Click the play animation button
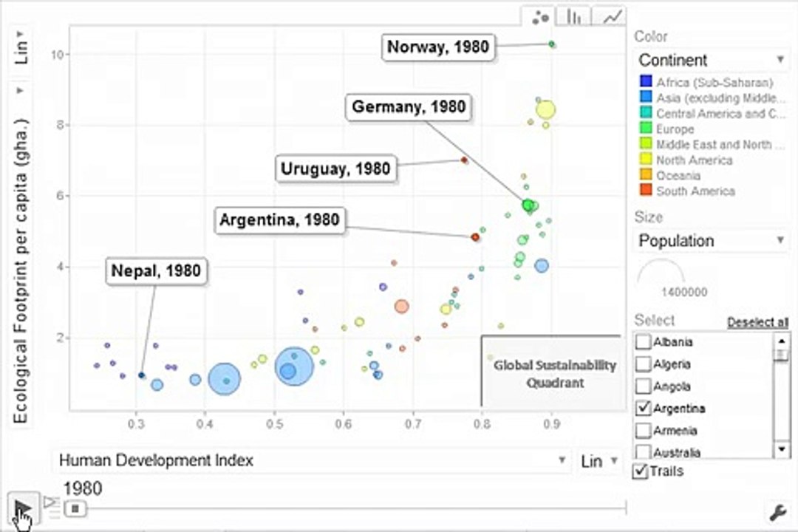 click(23, 508)
